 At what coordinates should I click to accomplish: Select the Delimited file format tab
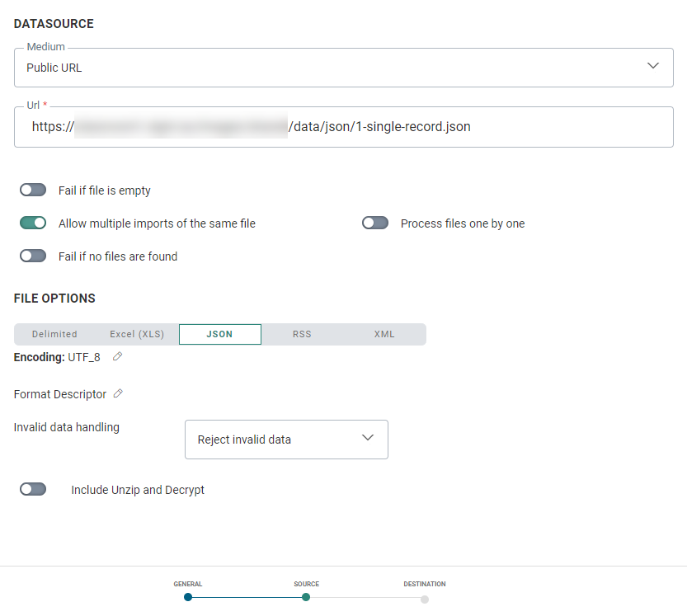[54, 334]
